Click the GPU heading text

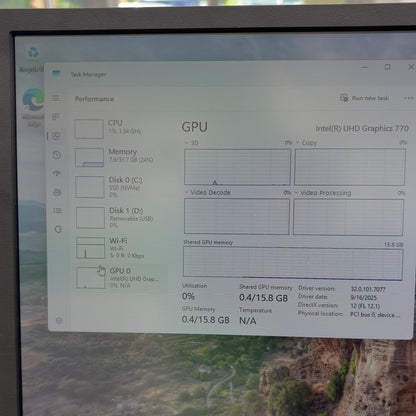click(x=195, y=127)
